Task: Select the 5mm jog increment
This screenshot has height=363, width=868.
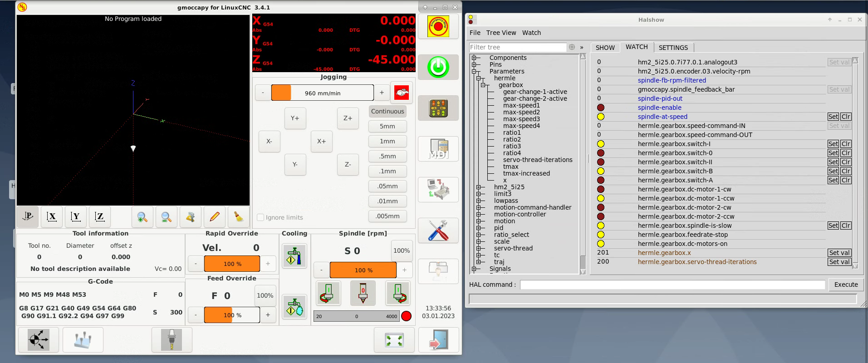Action: click(x=387, y=126)
